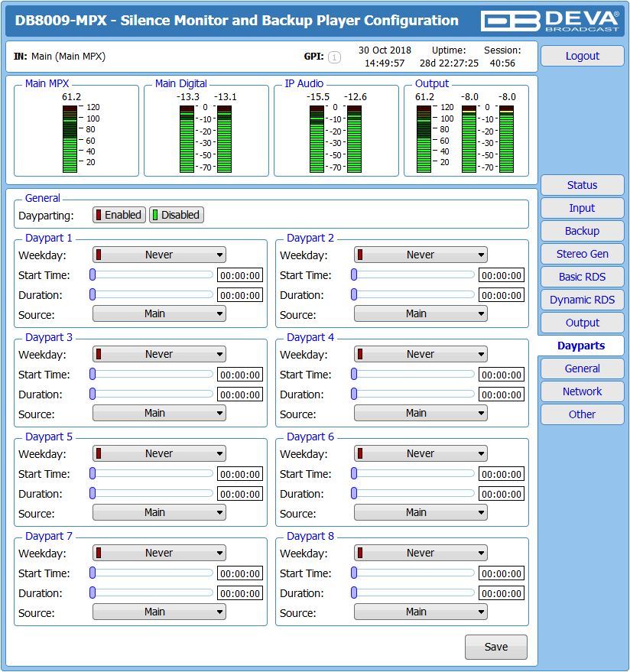Click the red indicator in Daypart 1 Weekday

pyautogui.click(x=99, y=255)
